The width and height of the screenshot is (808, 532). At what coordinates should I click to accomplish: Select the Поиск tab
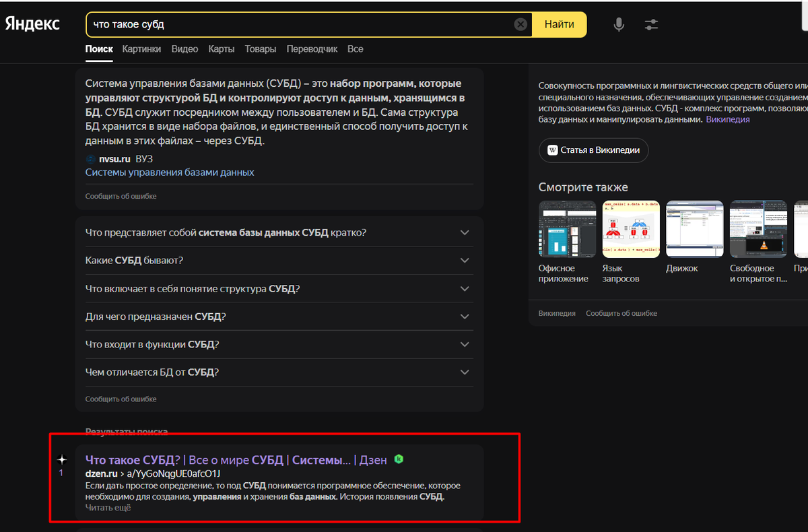[99, 49]
